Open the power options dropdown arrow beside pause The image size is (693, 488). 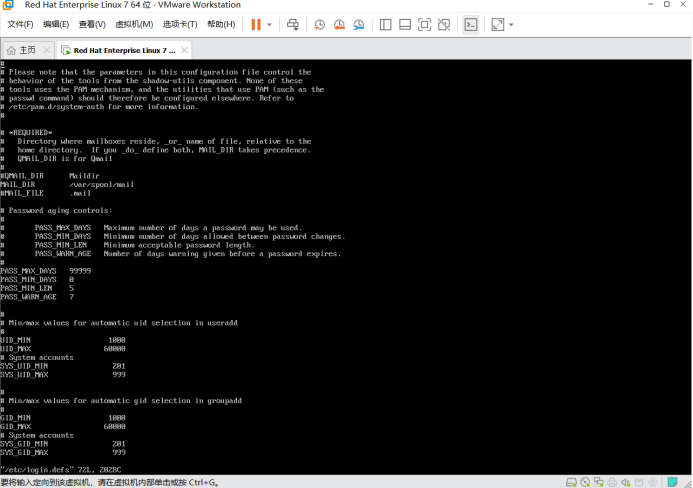coord(269,25)
